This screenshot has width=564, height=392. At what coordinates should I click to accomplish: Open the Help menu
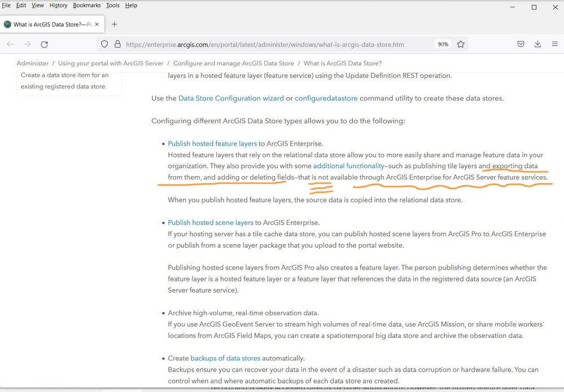(131, 6)
